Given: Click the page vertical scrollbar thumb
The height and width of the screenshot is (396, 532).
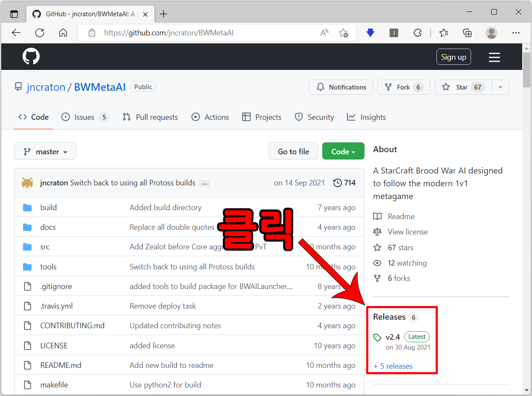Looking at the screenshot, I should pyautogui.click(x=527, y=69).
